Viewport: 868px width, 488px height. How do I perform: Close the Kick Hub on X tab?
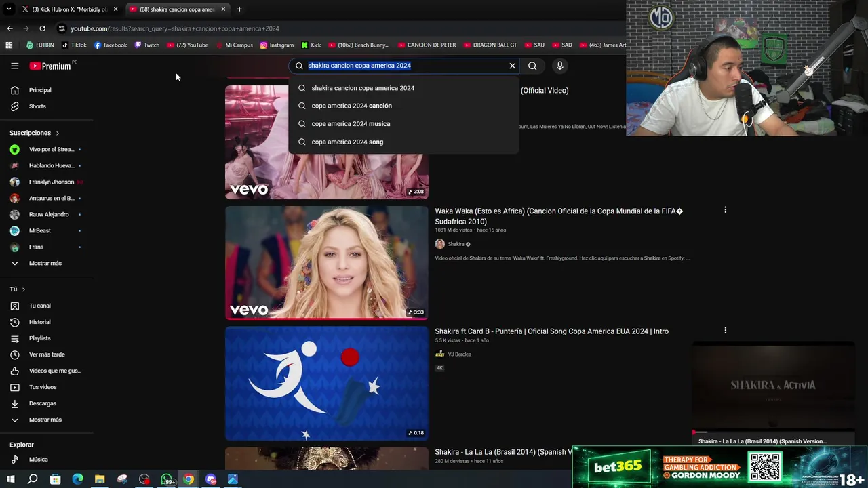point(115,9)
